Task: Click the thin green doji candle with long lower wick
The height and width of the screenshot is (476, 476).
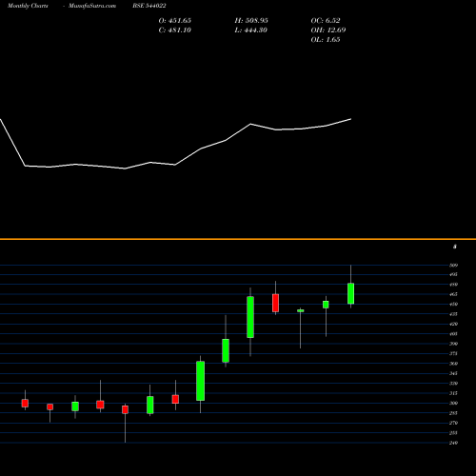Action: coord(301,310)
